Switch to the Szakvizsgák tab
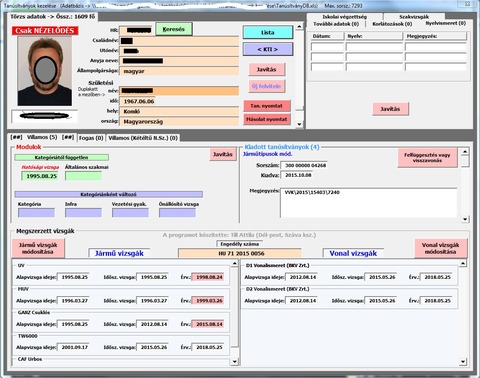The width and height of the screenshot is (480, 378). coord(414,17)
